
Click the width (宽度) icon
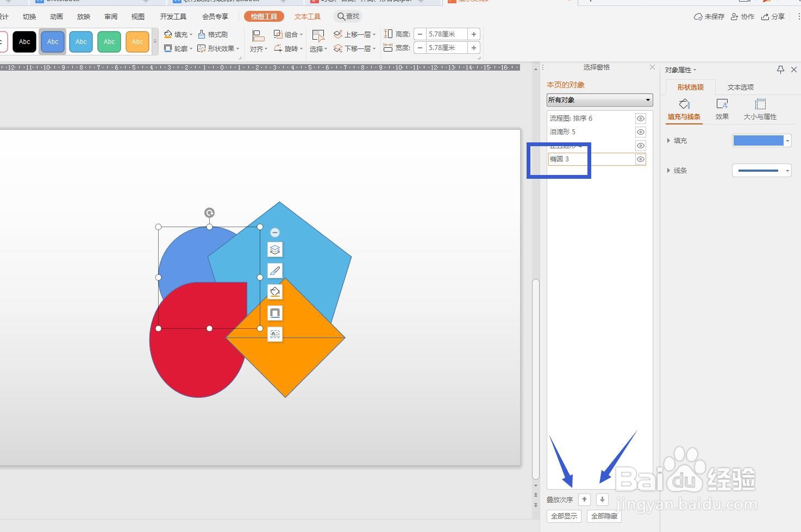coord(388,48)
